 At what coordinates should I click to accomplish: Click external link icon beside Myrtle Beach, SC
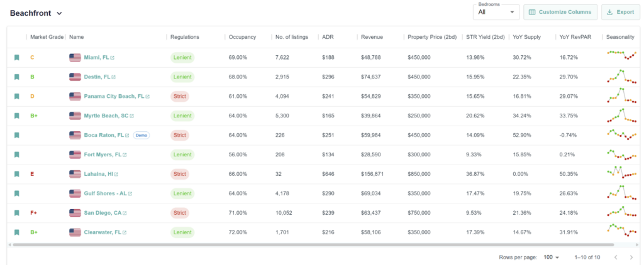[x=133, y=116]
